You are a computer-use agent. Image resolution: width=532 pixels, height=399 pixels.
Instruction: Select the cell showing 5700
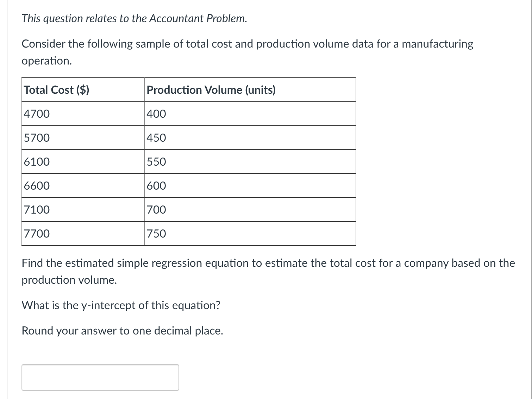click(x=36, y=137)
